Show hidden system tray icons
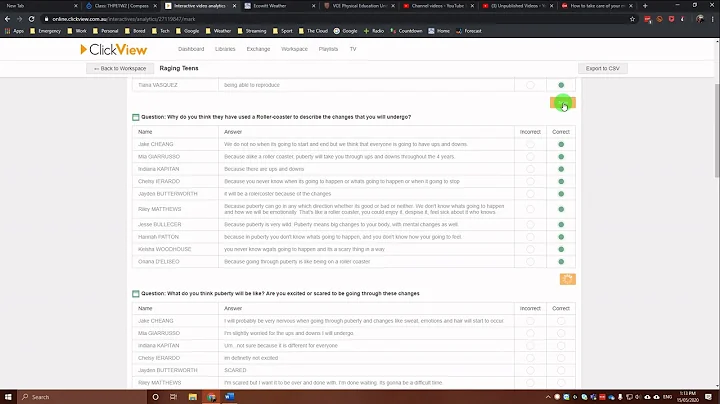This screenshot has height=404, width=720. click(548, 397)
